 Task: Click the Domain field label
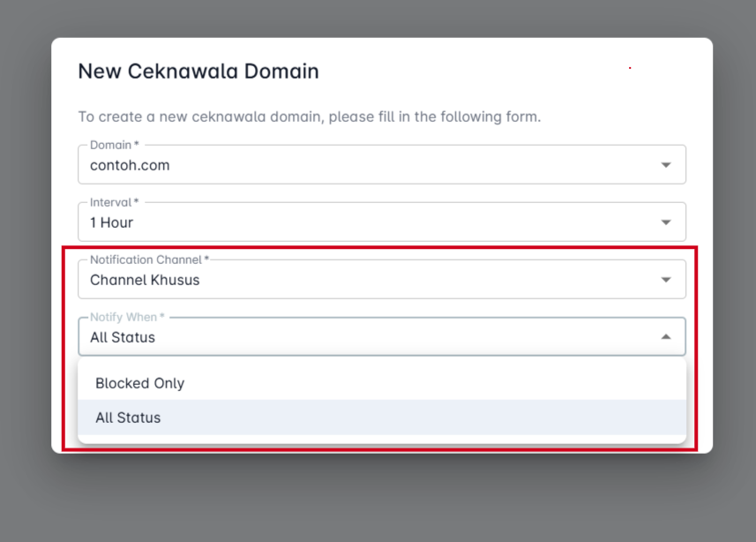pos(114,145)
